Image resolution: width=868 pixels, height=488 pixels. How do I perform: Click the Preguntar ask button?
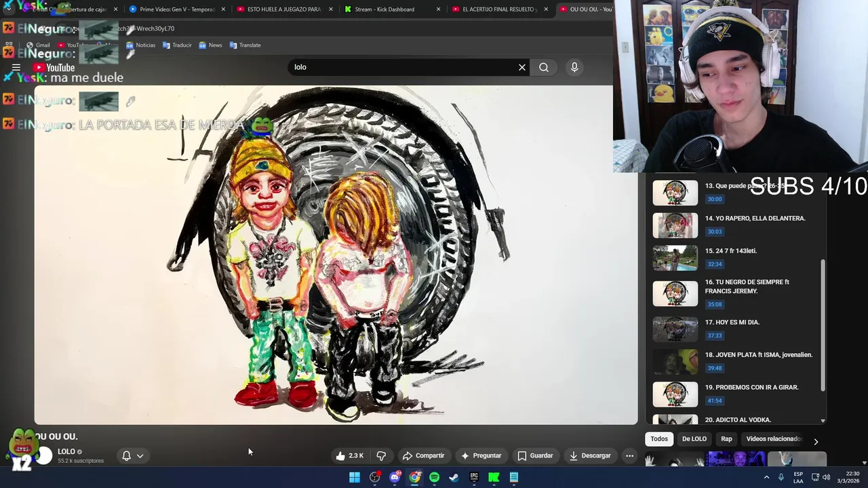481,455
